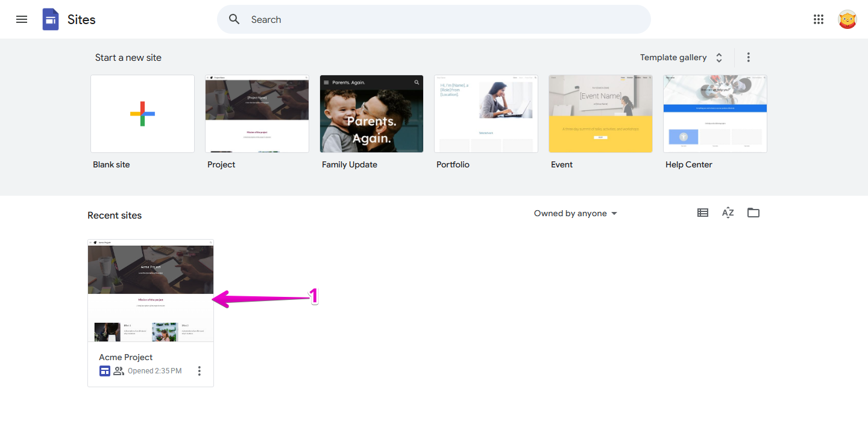This screenshot has height=436, width=868.
Task: Start a site from Event template
Action: (600, 114)
